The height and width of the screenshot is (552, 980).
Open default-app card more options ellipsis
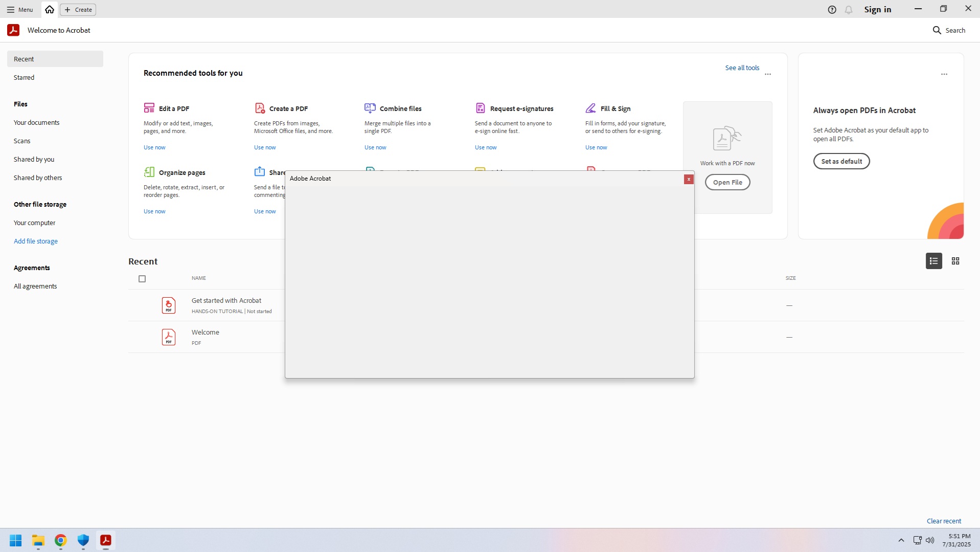click(944, 74)
